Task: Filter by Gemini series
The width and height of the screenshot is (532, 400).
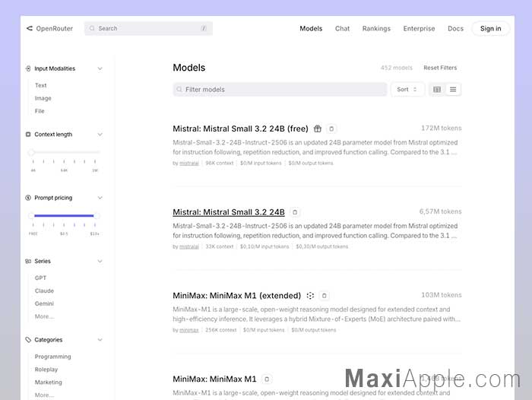Action: (x=44, y=303)
